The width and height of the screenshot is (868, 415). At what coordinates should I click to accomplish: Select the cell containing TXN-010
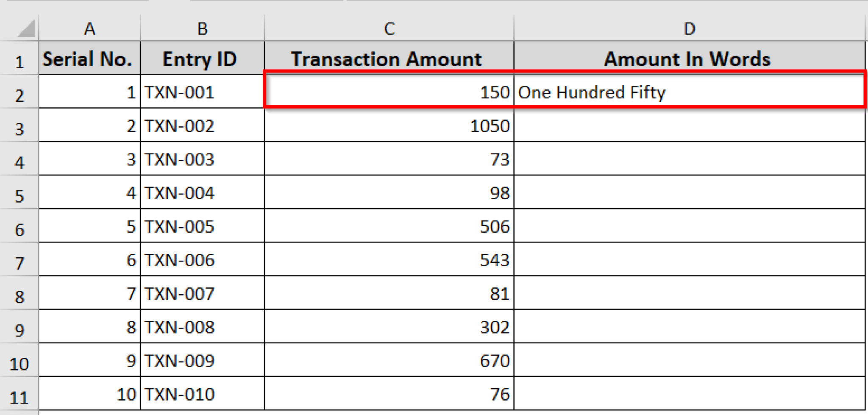[202, 394]
